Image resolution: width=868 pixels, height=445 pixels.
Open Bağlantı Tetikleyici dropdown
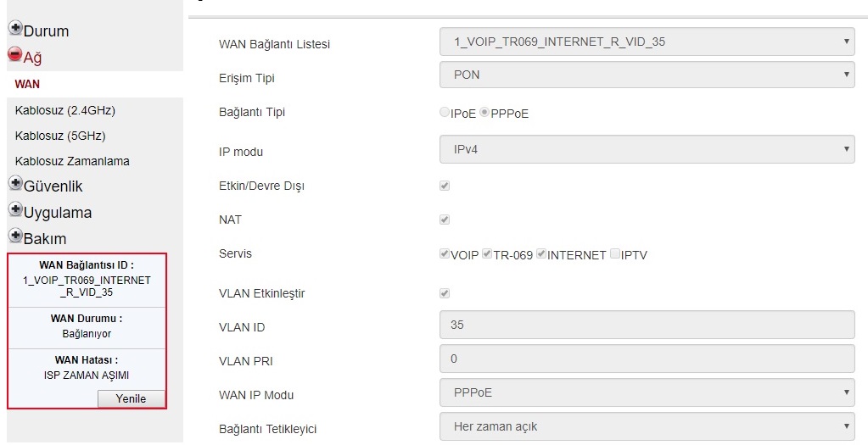(647, 426)
